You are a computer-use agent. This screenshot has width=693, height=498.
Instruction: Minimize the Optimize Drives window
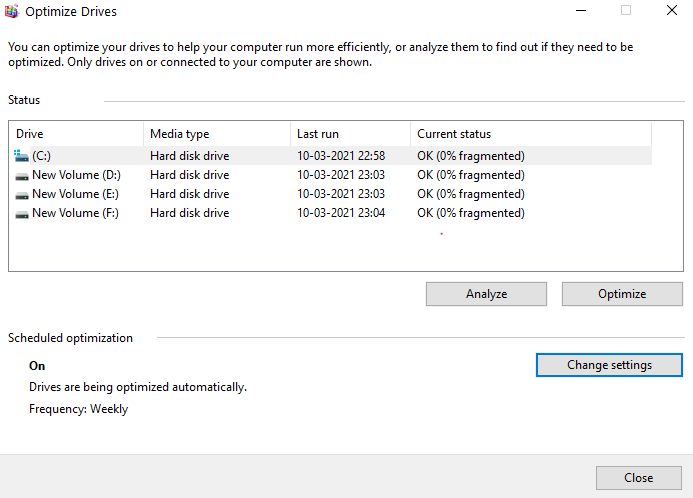pyautogui.click(x=581, y=10)
